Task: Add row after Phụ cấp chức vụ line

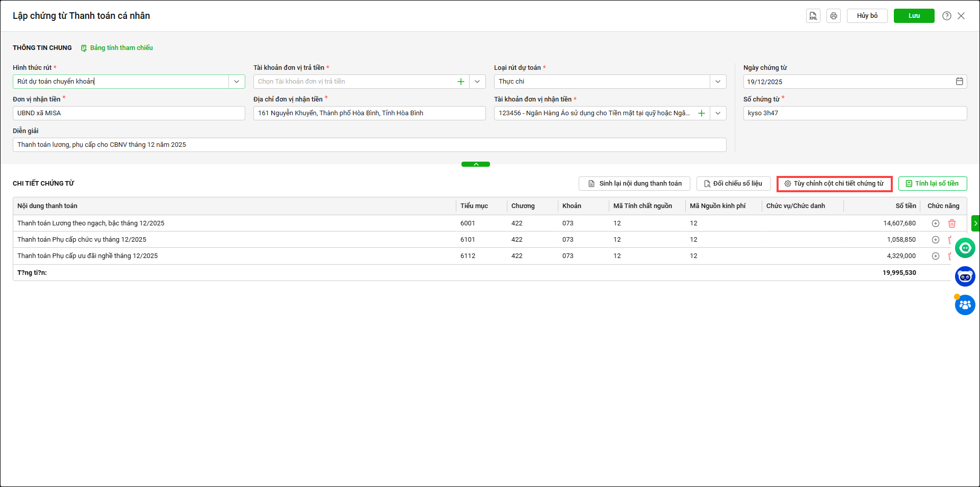Action: (x=935, y=240)
